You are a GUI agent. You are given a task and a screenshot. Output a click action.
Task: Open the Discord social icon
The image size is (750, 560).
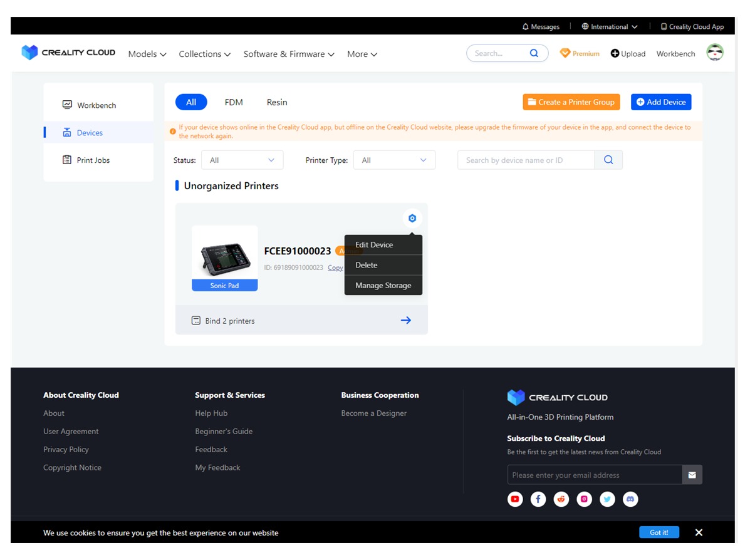pos(630,499)
